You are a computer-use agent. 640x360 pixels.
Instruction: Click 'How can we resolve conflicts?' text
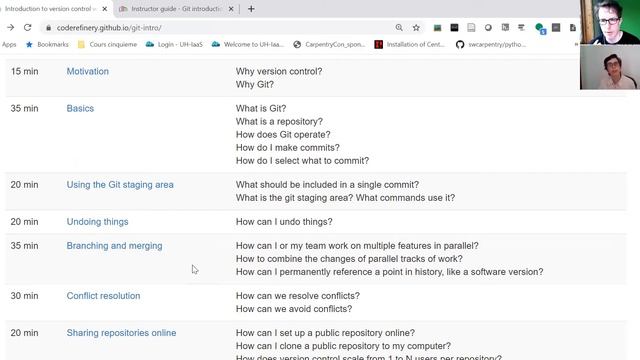298,296
